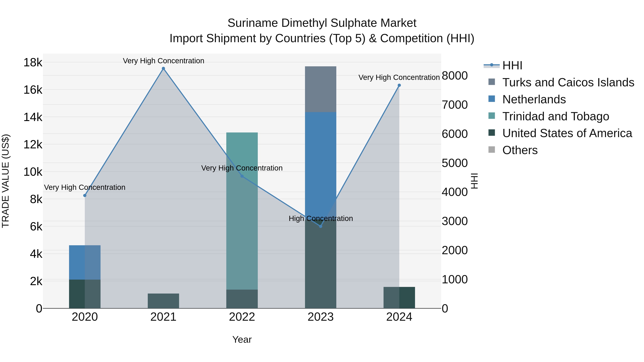This screenshot has width=644, height=362.
Task: Click the United States dark green swatch
Action: pyautogui.click(x=492, y=133)
